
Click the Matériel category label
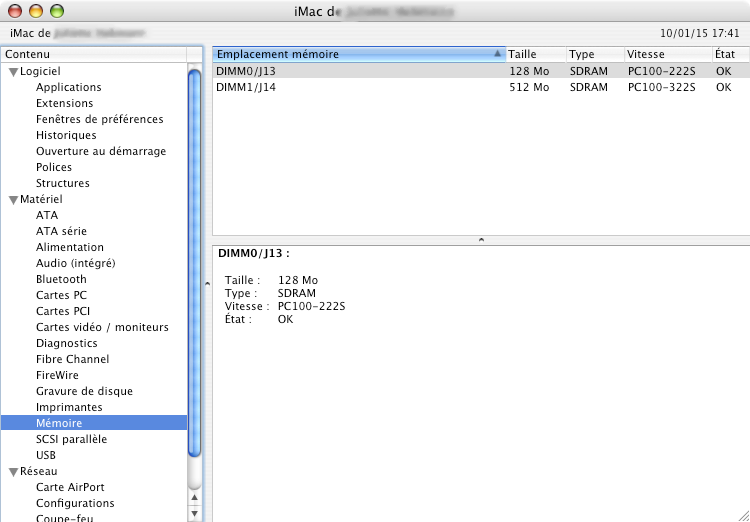tap(41, 199)
